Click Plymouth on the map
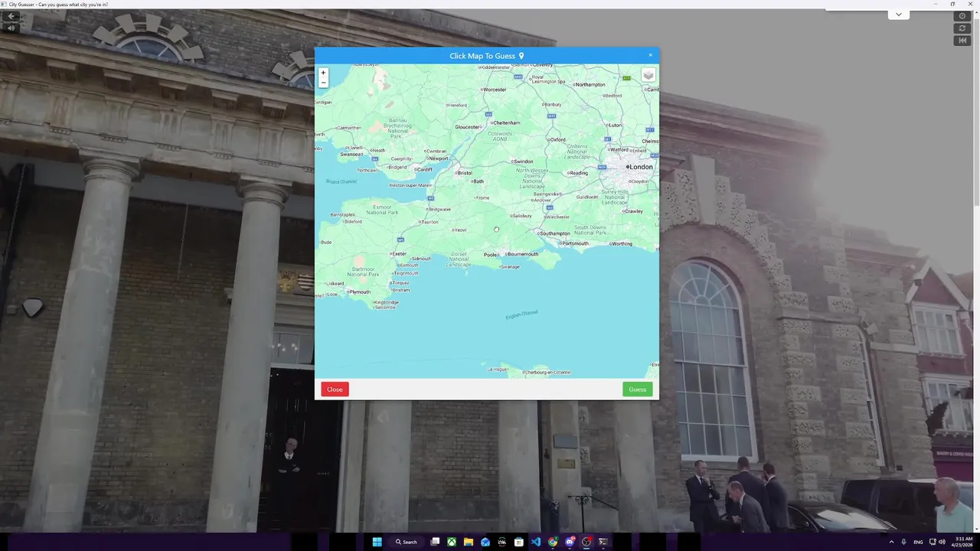This screenshot has width=980, height=551. tap(359, 292)
